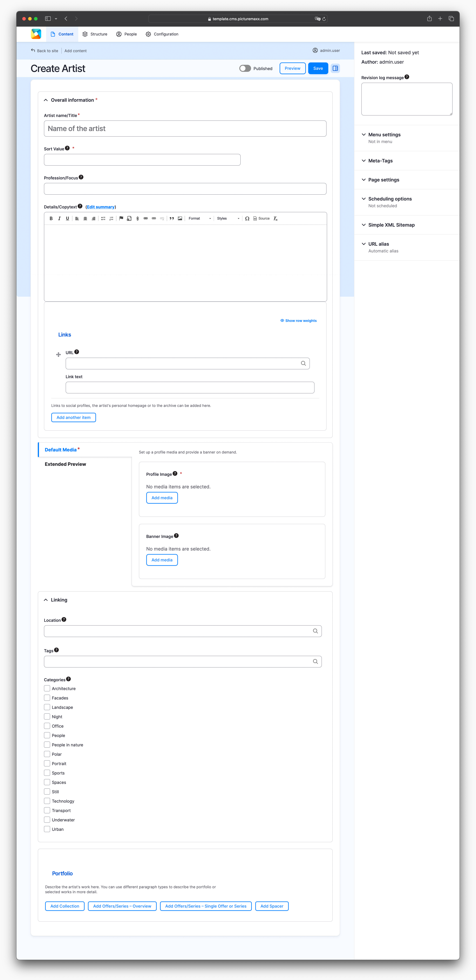Align text left in the editor

click(x=77, y=218)
